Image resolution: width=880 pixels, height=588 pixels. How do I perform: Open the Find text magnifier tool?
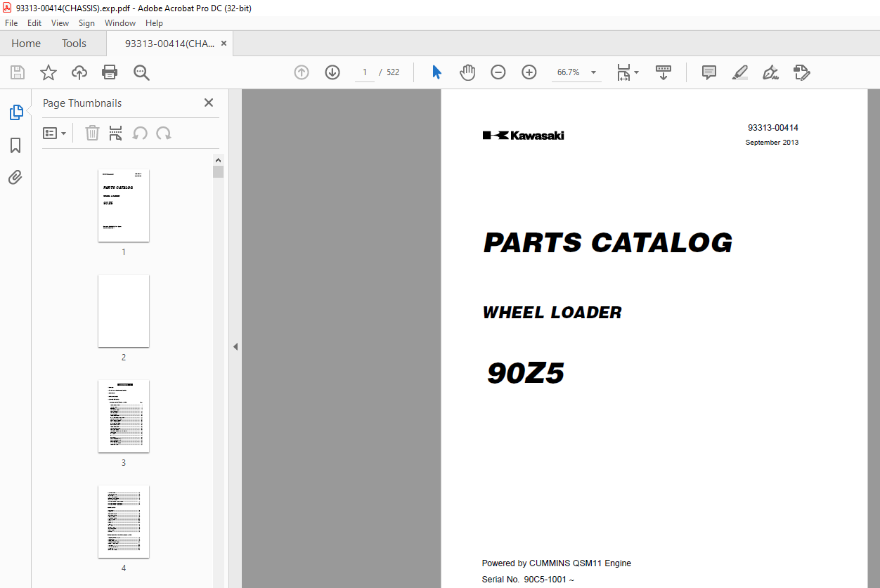click(x=141, y=72)
